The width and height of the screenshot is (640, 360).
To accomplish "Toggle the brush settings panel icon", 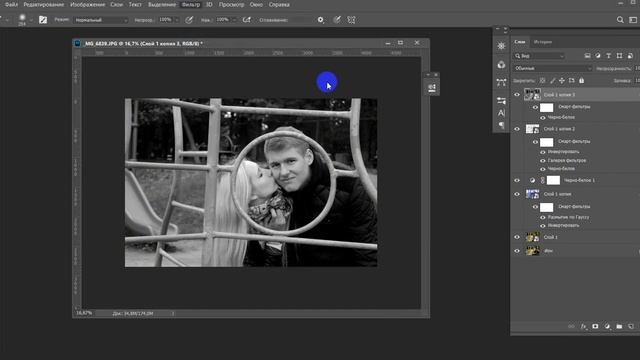I will pyautogui.click(x=43, y=20).
